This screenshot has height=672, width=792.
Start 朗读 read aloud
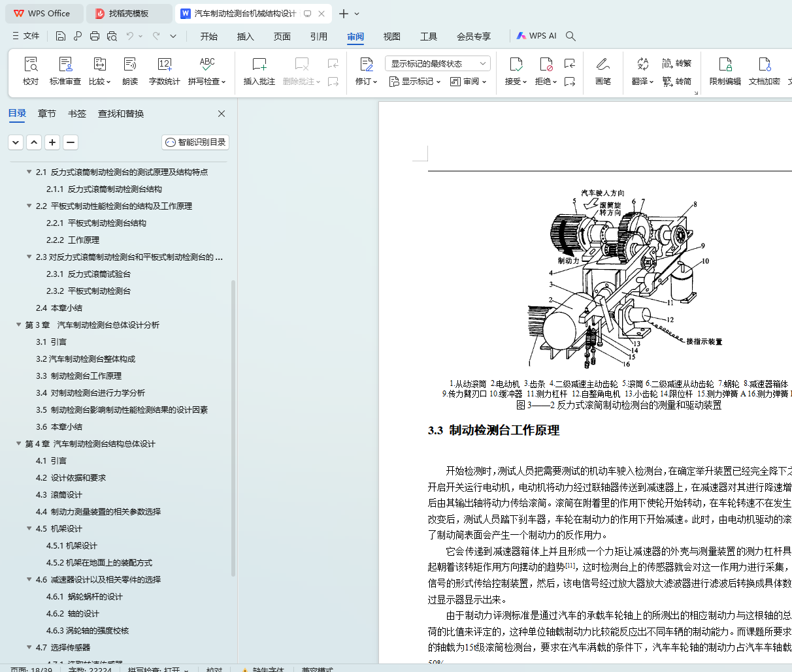(130, 71)
